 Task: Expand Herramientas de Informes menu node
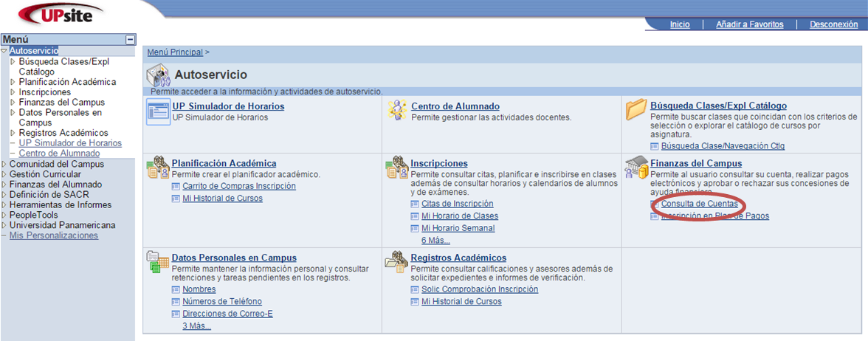pos(4,205)
